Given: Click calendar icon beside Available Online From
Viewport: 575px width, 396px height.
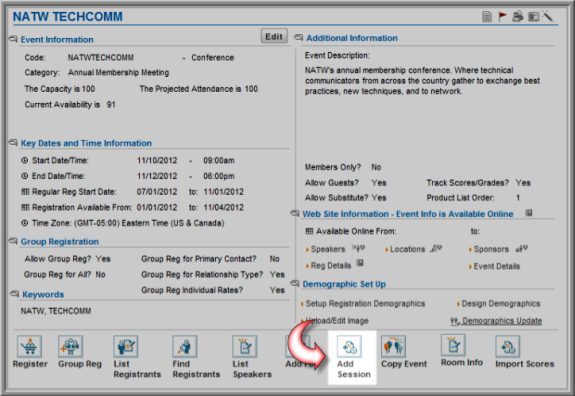Looking at the screenshot, I should click(310, 231).
